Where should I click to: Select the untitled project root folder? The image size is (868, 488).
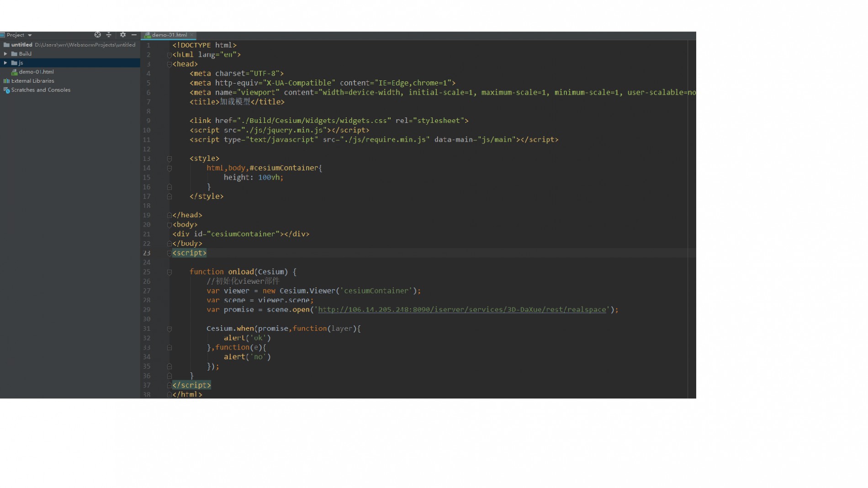pyautogui.click(x=21, y=45)
